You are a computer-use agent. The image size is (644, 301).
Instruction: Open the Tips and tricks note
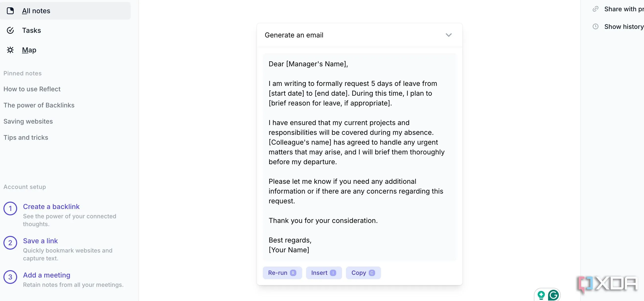pos(26,138)
